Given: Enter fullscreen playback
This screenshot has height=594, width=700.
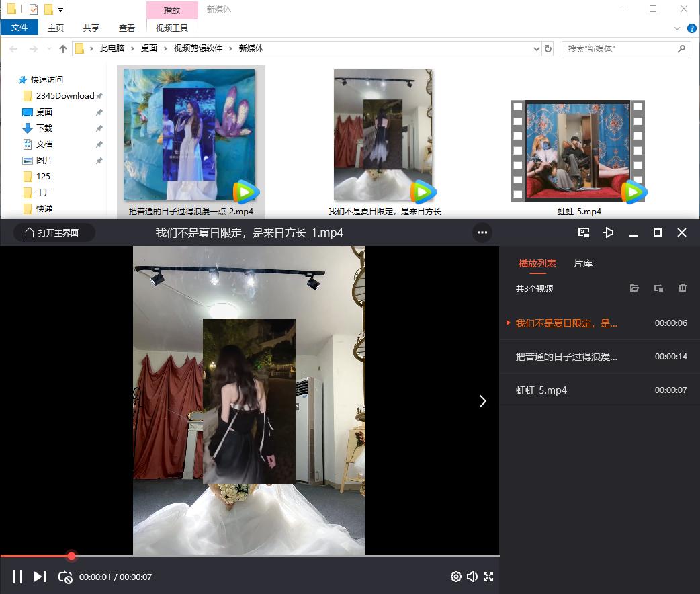Looking at the screenshot, I should click(488, 577).
